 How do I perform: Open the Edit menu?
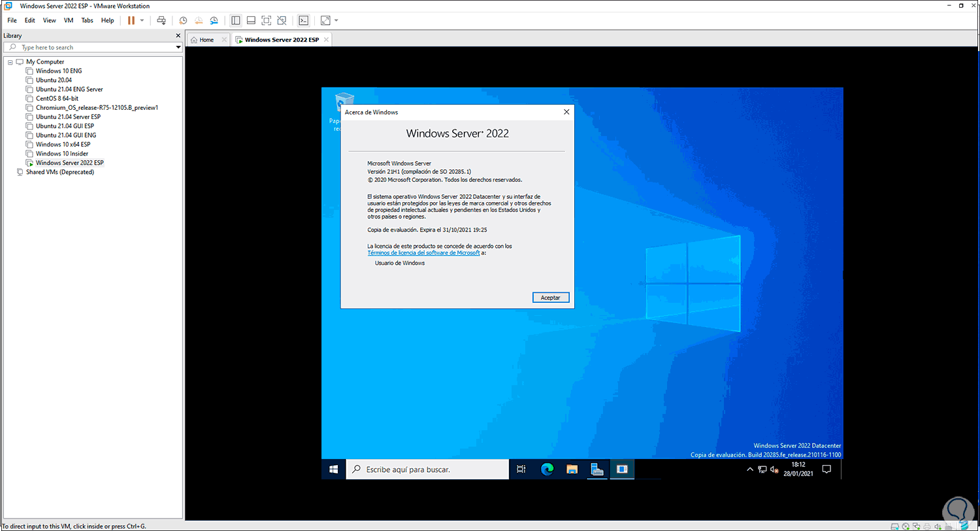[30, 20]
